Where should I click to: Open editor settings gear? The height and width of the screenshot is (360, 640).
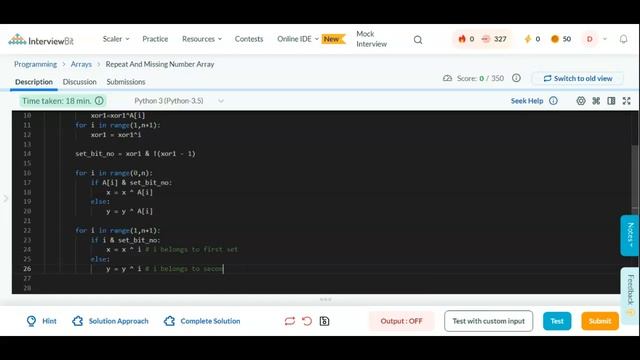coord(581,100)
